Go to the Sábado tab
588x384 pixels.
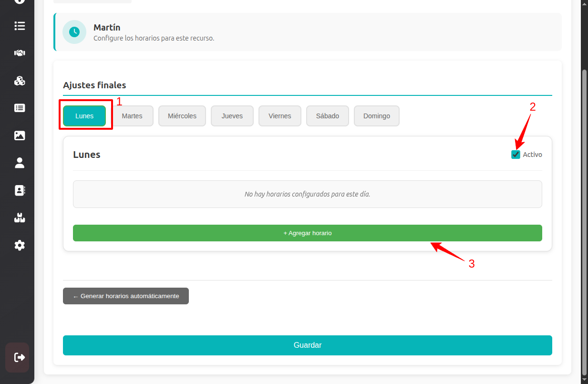click(328, 116)
